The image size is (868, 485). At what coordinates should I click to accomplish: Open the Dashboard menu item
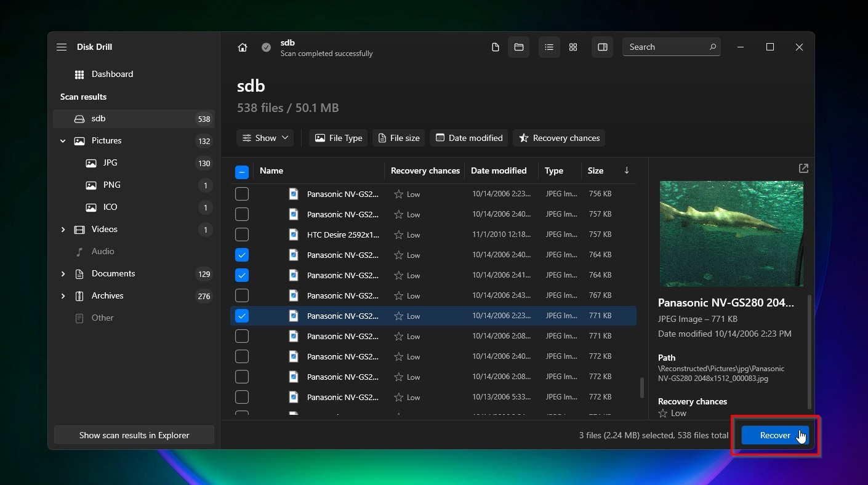(134, 74)
